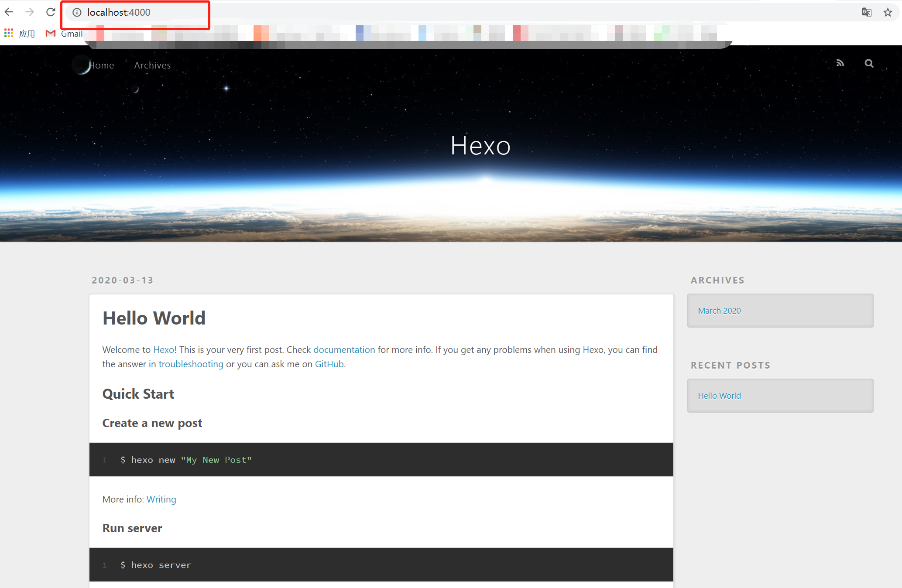Open the Google Translate page icon
This screenshot has width=902, height=588.
867,12
